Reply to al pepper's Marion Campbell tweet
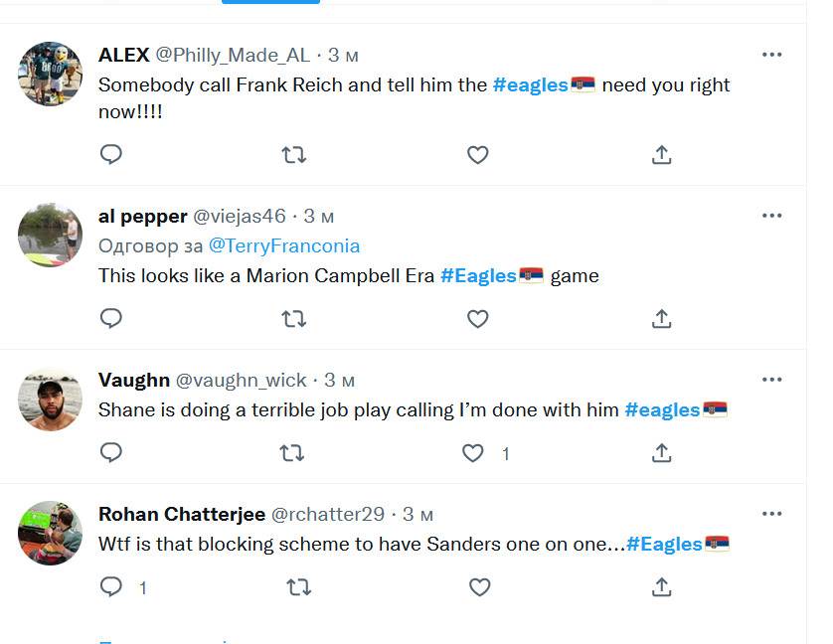Image resolution: width=833 pixels, height=644 pixels. [111, 318]
